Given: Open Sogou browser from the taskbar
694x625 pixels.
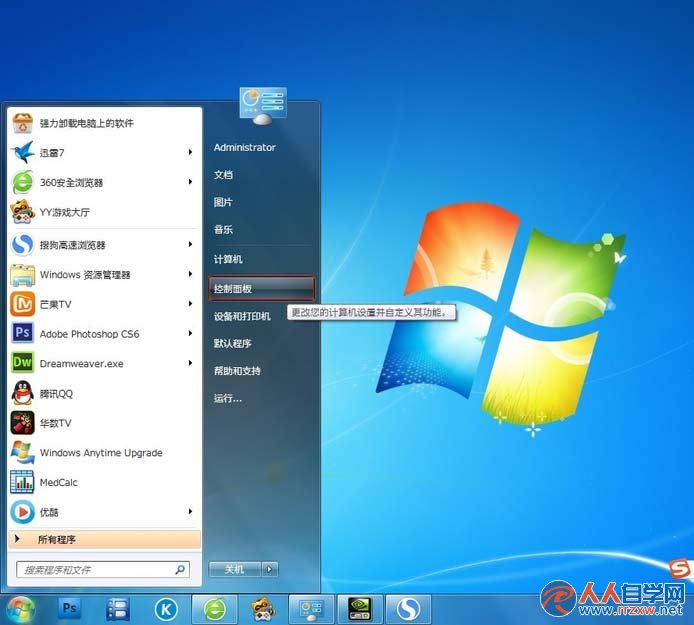Looking at the screenshot, I should (408, 610).
